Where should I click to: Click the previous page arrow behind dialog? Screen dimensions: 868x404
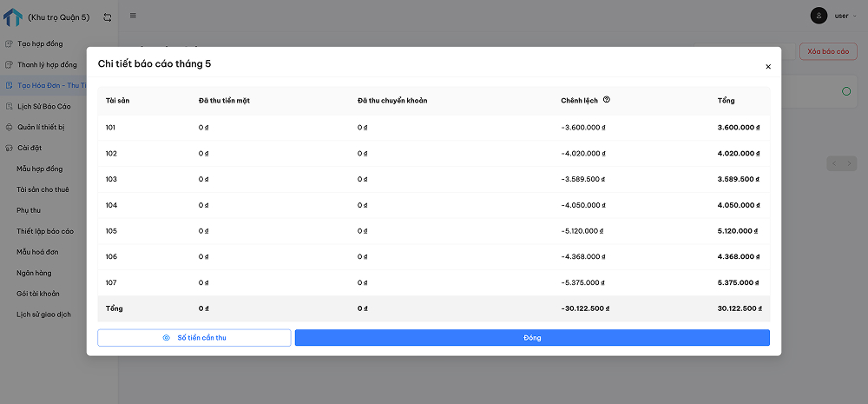[x=834, y=163]
